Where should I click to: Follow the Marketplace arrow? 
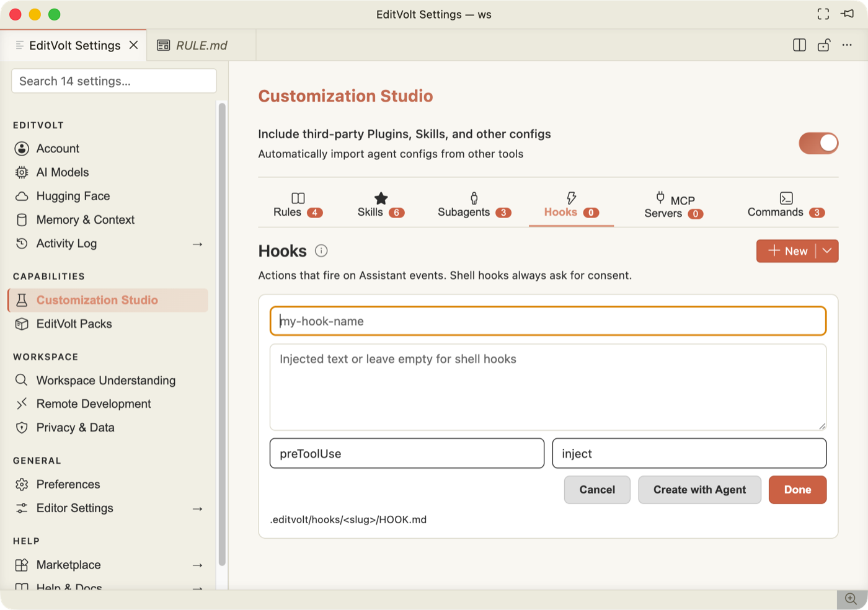click(198, 565)
